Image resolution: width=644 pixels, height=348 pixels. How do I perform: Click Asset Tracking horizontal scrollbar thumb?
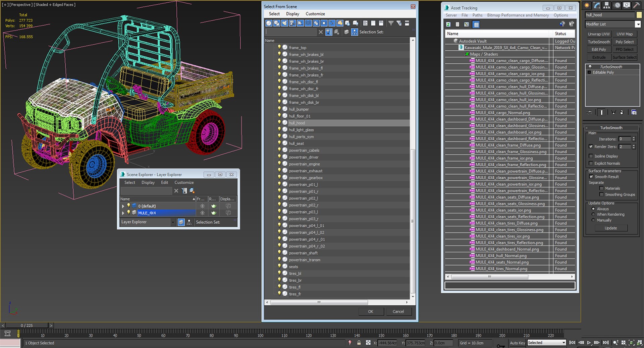[x=490, y=277]
